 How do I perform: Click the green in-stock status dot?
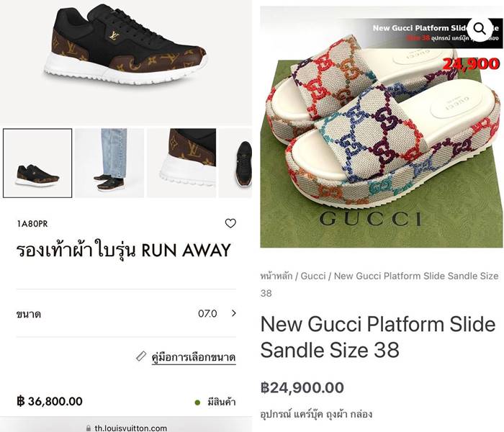click(197, 402)
